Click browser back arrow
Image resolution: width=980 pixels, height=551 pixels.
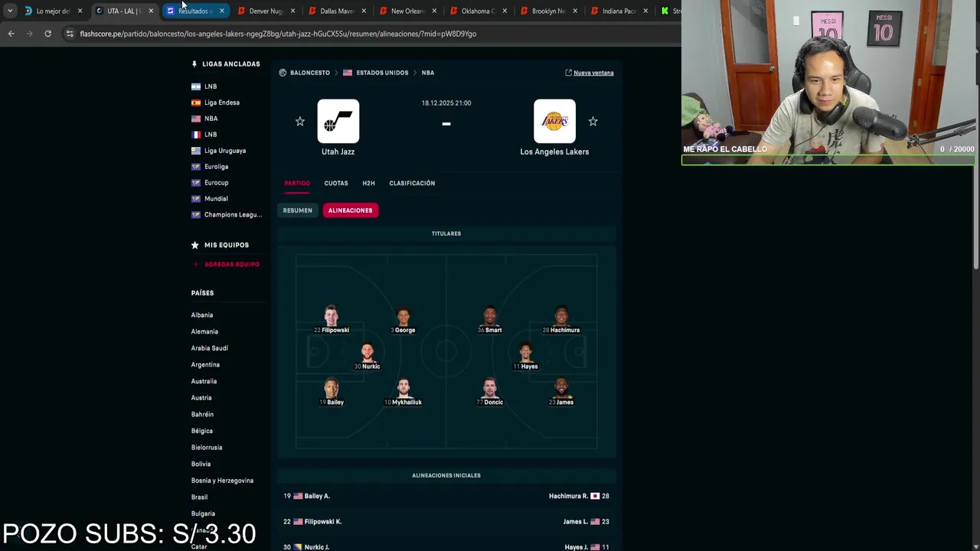point(11,34)
